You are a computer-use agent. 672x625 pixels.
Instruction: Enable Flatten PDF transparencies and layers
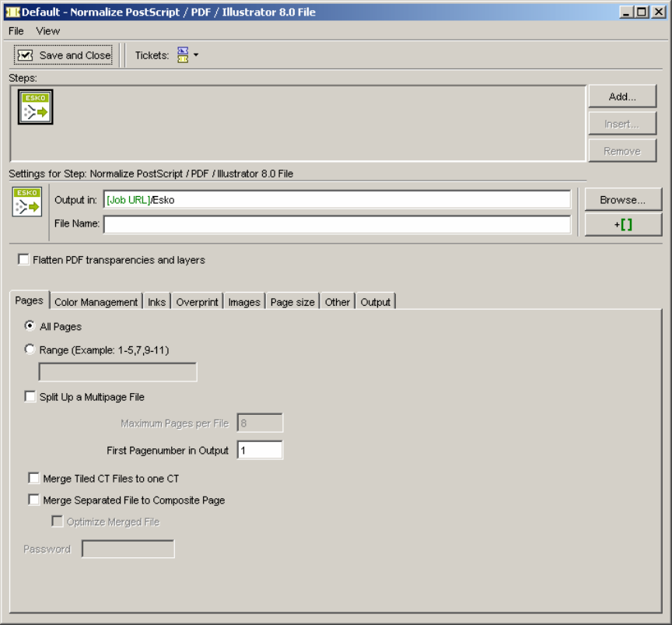pos(23,259)
